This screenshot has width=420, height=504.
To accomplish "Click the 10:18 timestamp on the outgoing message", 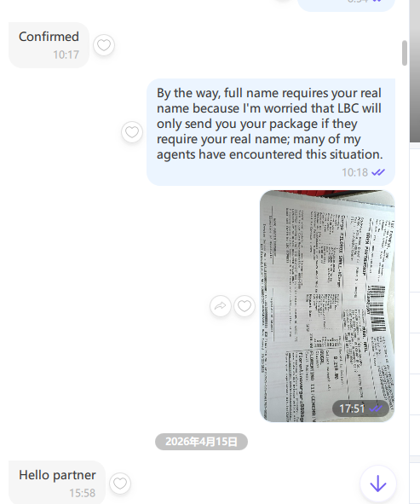I will (x=354, y=172).
